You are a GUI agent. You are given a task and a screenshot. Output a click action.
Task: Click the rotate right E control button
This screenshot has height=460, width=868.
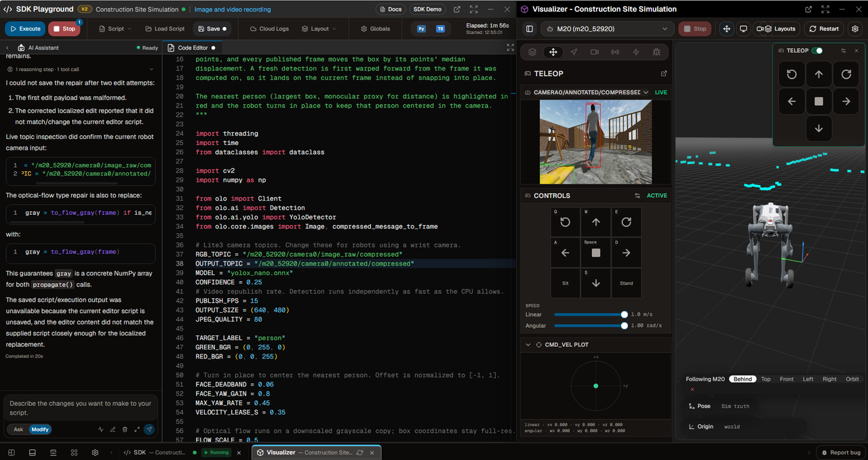coord(627,222)
